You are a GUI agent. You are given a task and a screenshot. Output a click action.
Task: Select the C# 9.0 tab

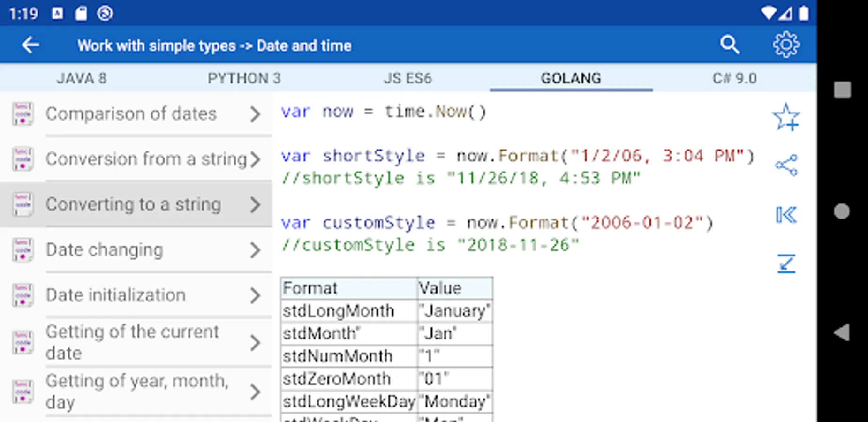click(x=734, y=78)
